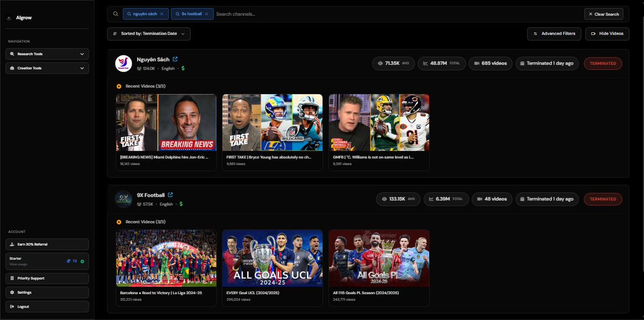Open the EVERY Goal UCL thumbnail
The width and height of the screenshot is (644, 320).
272,258
